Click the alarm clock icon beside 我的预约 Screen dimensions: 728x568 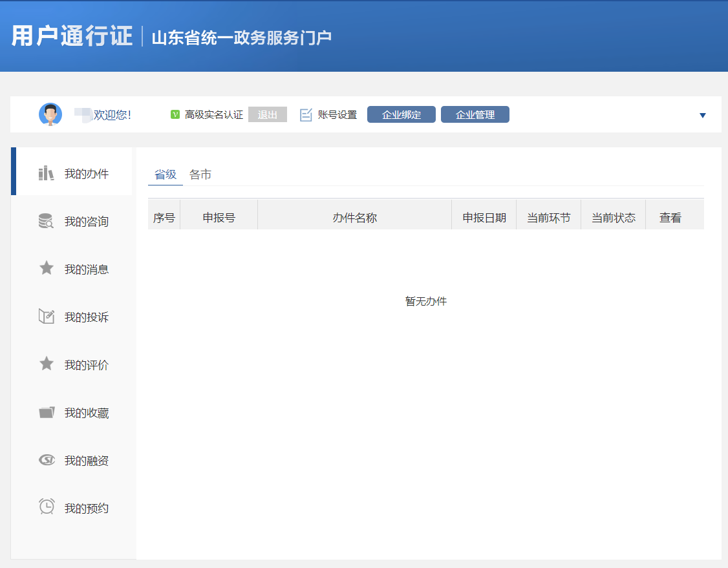point(47,507)
